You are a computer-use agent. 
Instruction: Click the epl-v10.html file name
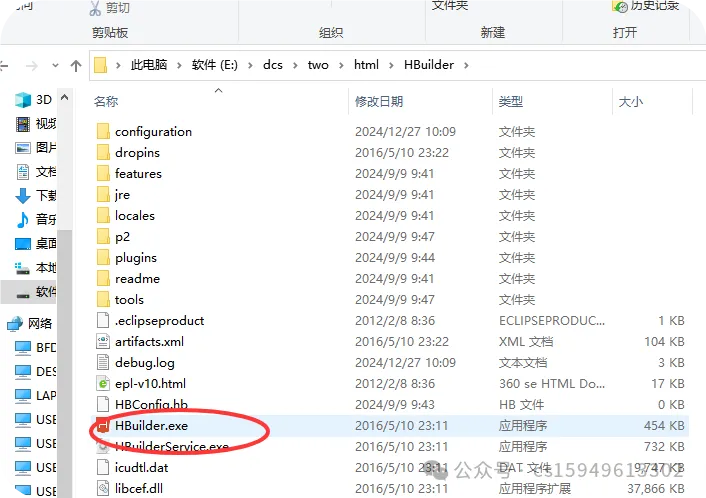coord(150,384)
